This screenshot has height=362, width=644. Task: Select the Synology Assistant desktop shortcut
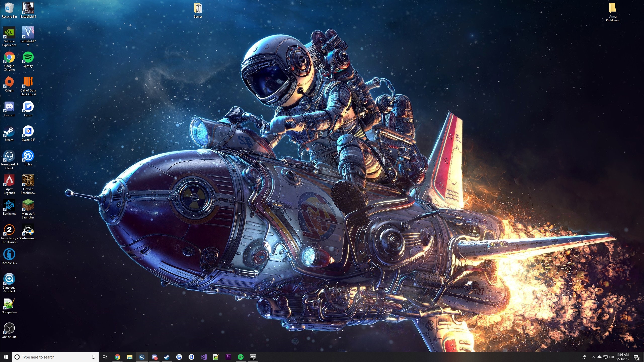pos(9,283)
